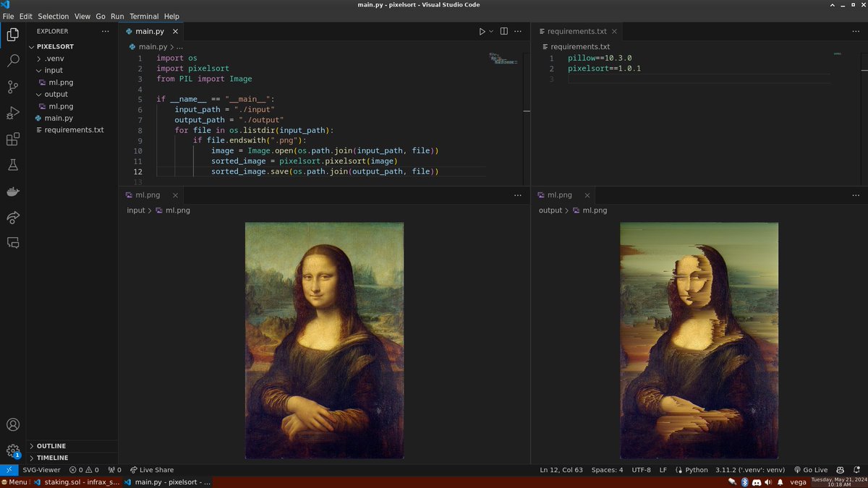
Task: Change indentation via Spaces: 4
Action: coord(607,470)
